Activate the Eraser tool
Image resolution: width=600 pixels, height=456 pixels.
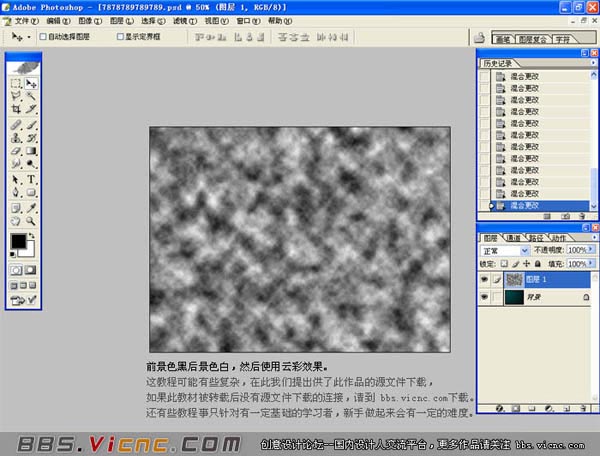click(x=16, y=151)
